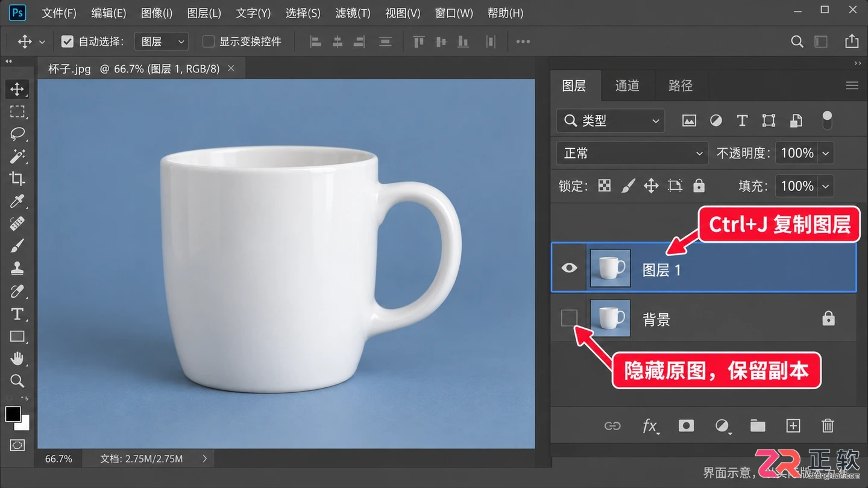
Task: Create a new layer group folder
Action: point(758,426)
